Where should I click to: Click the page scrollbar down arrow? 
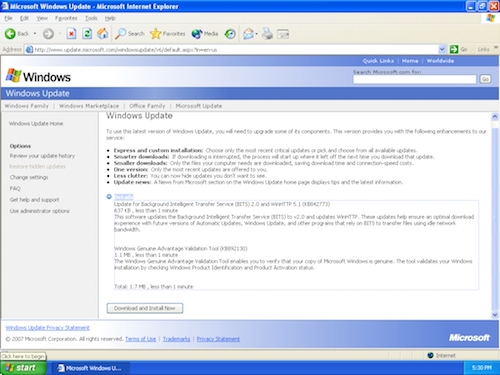tap(495, 315)
